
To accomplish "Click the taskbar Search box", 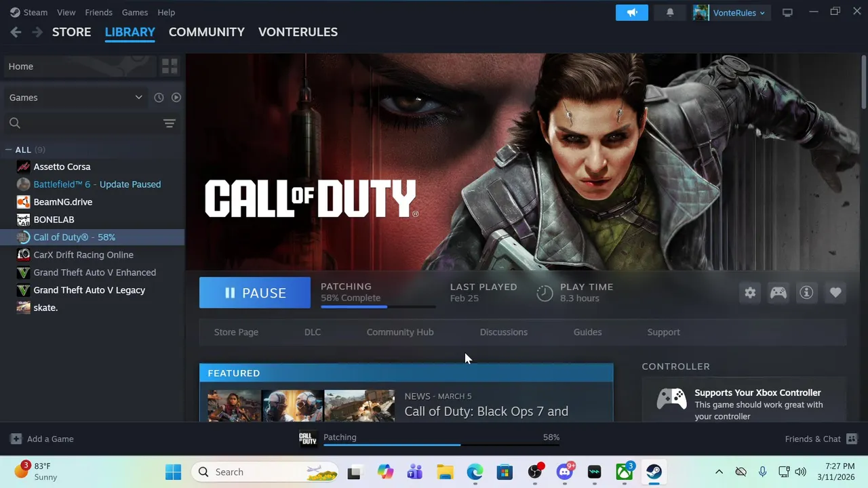I will tap(265, 472).
